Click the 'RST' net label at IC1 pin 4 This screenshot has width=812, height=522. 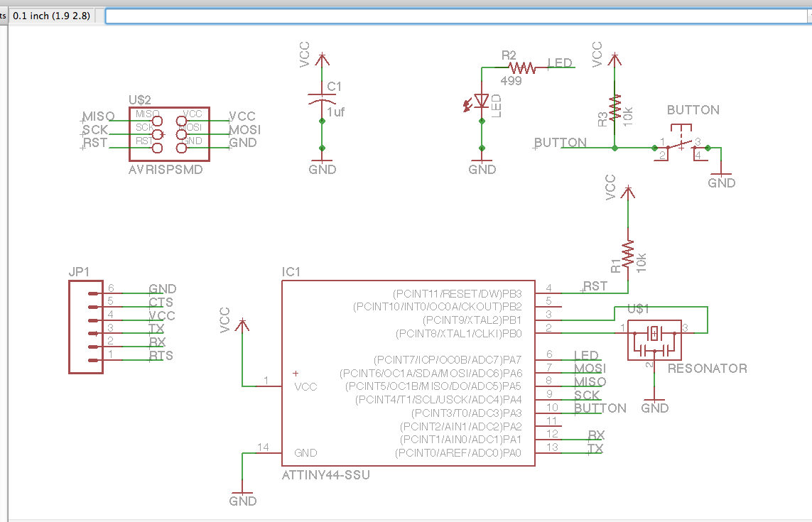point(595,286)
